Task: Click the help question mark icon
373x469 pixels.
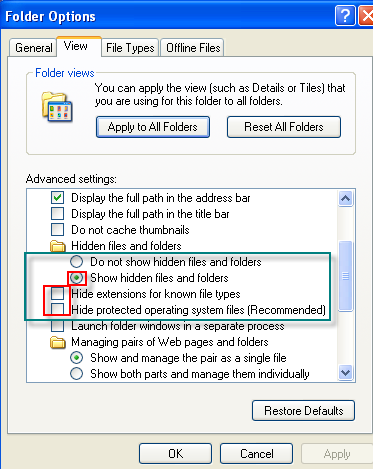Action: pyautogui.click(x=345, y=16)
